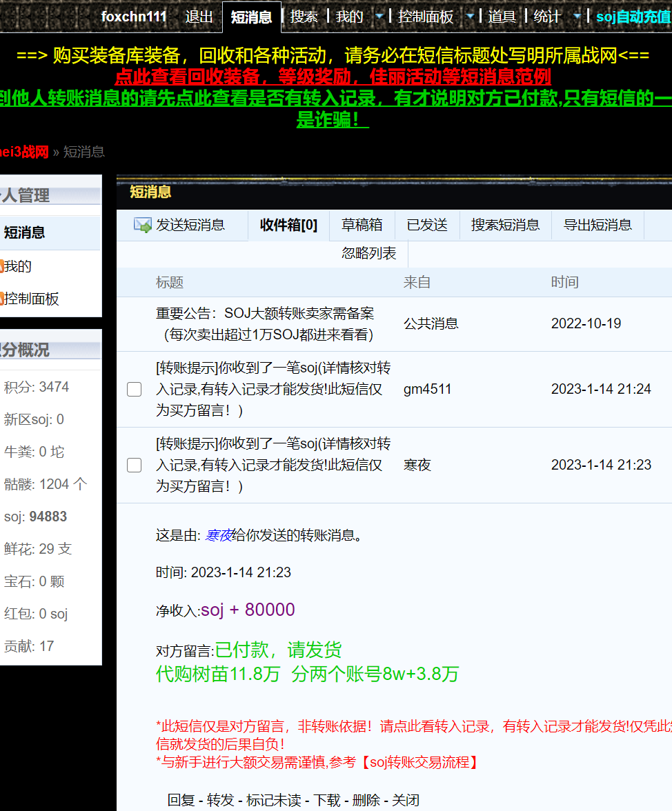Open the 道具 menu in top navigation
Image resolution: width=672 pixels, height=811 pixels.
[x=502, y=17]
